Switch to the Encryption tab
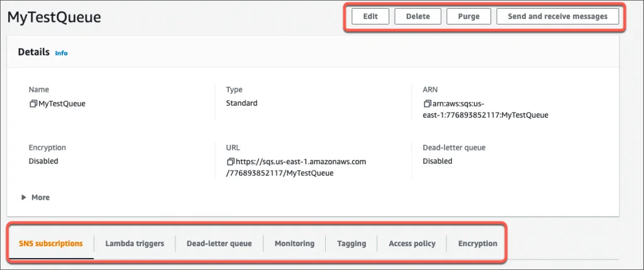 click(477, 244)
